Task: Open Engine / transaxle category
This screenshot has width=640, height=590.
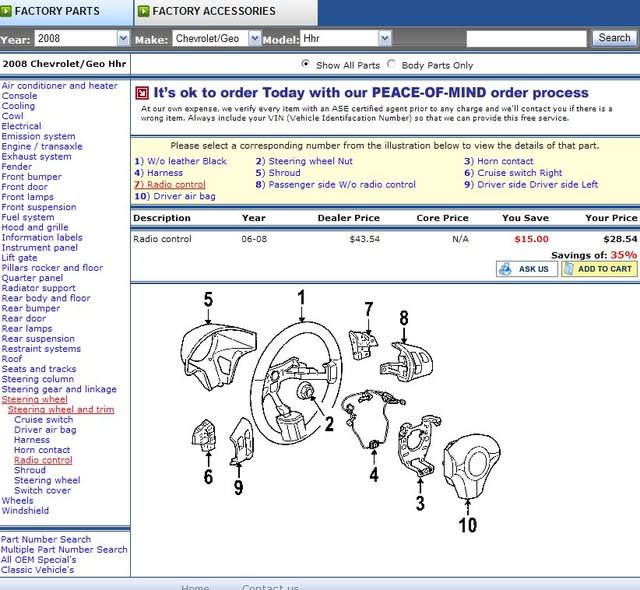Action: point(42,146)
